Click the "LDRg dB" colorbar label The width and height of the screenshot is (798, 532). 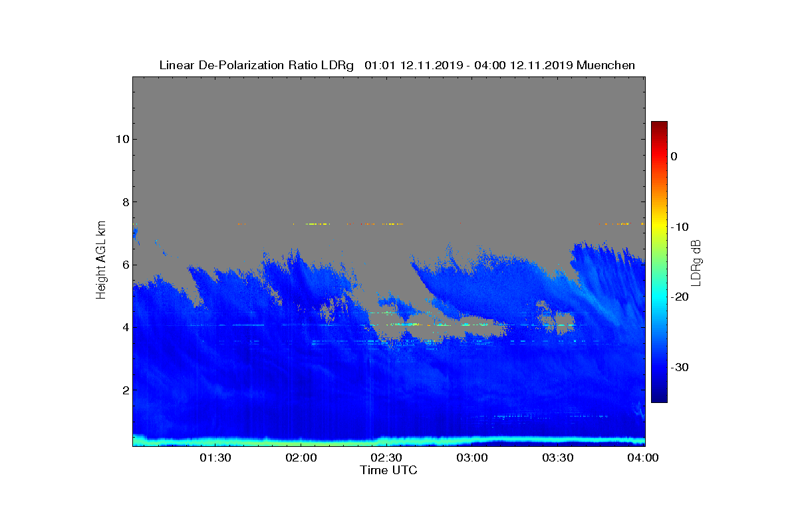pos(696,262)
